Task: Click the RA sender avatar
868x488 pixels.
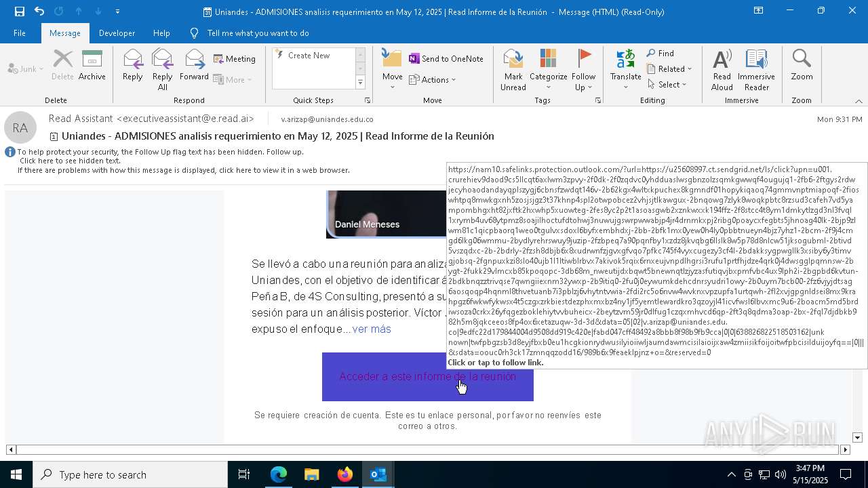Action: (20, 127)
